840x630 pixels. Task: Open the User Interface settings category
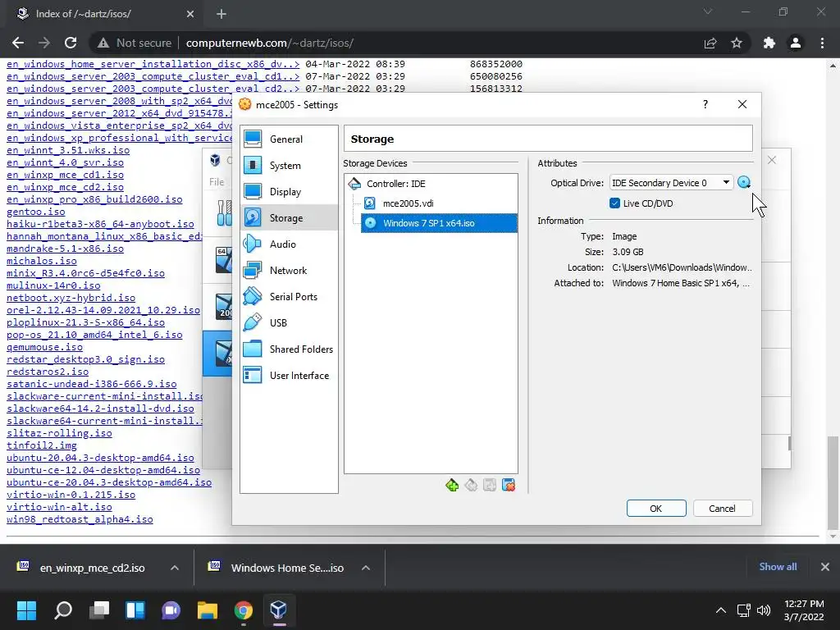click(289, 376)
